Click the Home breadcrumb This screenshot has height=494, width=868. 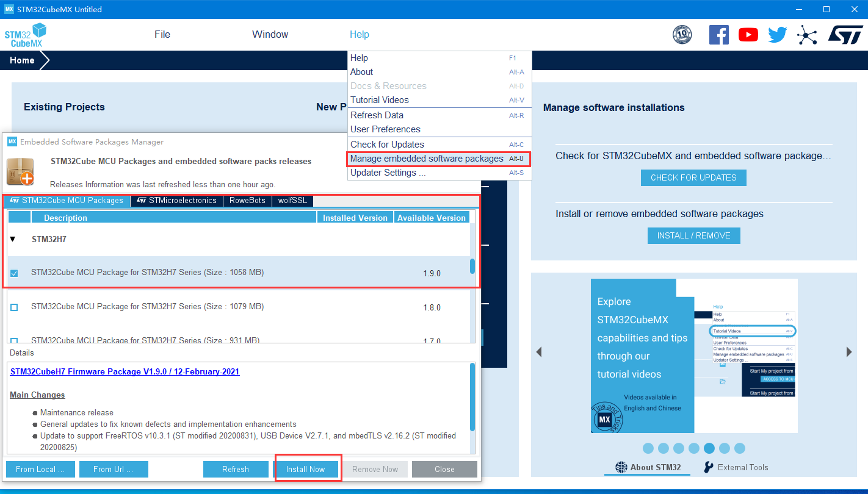[x=22, y=60]
